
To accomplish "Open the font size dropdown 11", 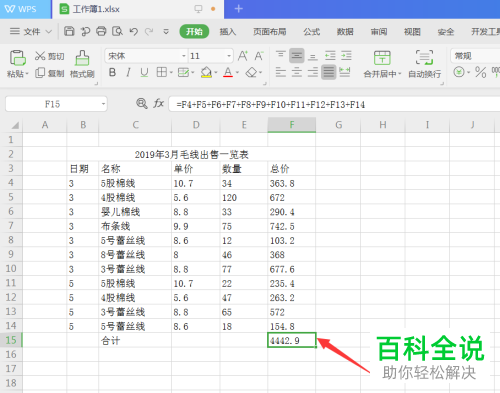I will (229, 56).
